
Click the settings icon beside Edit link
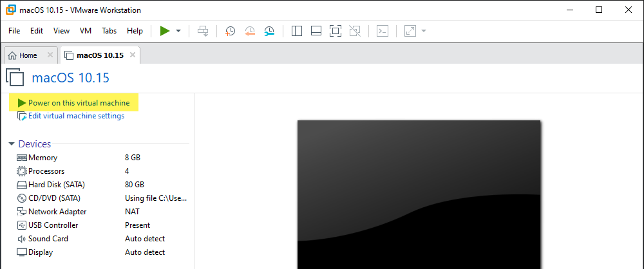(22, 116)
